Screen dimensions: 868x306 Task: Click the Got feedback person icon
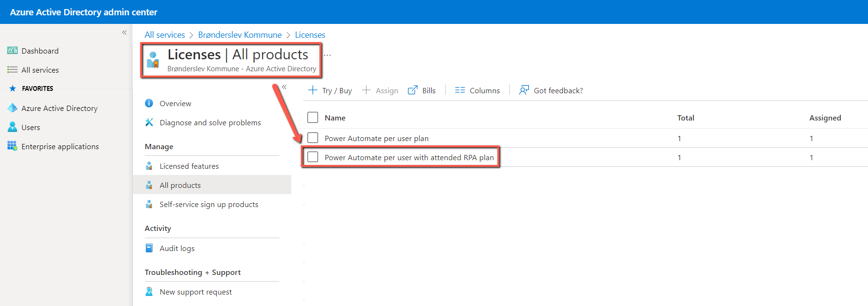point(524,90)
